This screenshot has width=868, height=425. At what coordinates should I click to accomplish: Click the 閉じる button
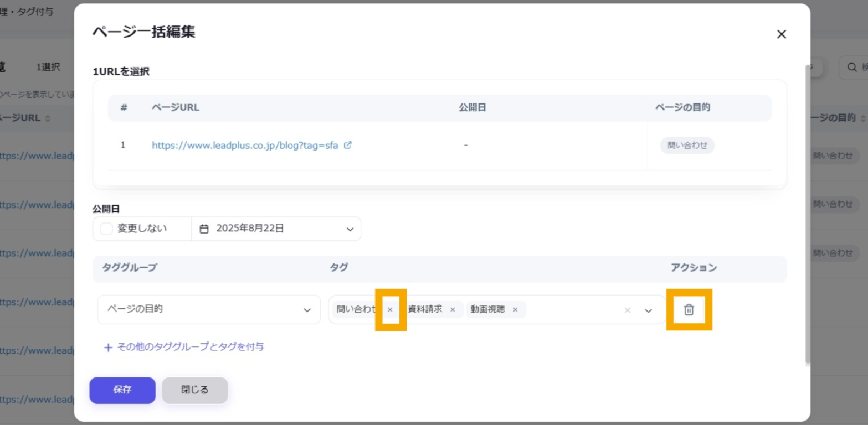coord(194,390)
